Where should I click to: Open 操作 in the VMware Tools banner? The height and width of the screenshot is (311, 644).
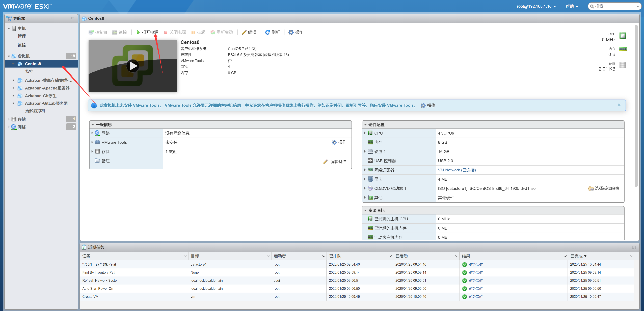click(428, 105)
